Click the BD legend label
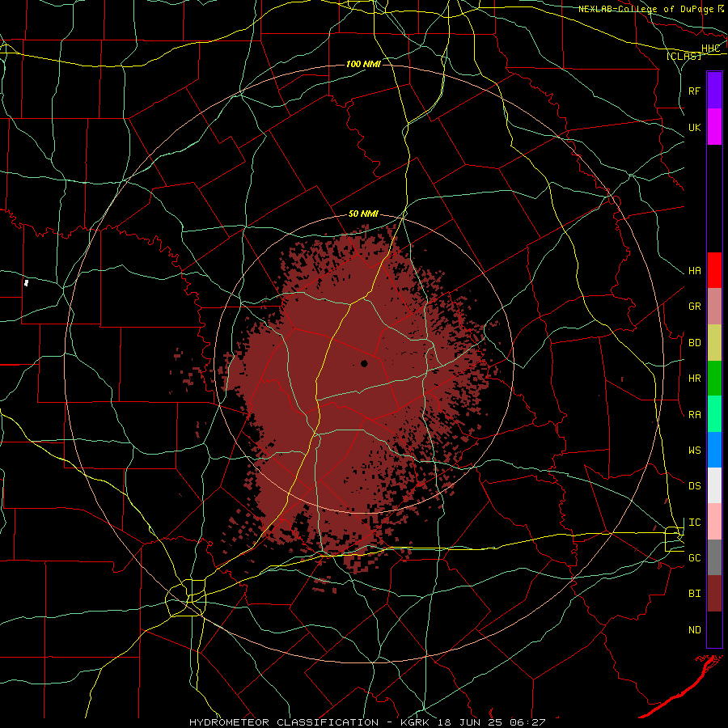Image resolution: width=728 pixels, height=728 pixels. (694, 343)
